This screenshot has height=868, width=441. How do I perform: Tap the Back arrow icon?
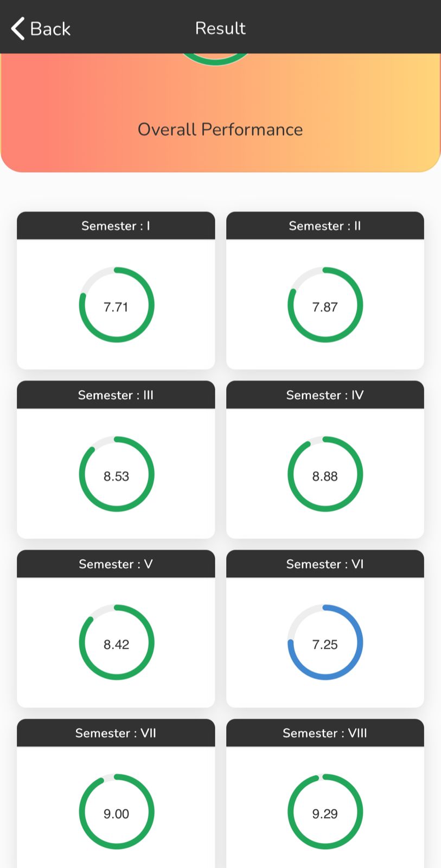[x=18, y=28]
